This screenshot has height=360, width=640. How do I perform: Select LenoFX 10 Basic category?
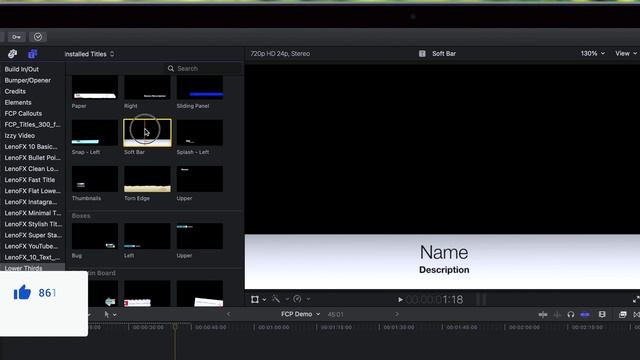[x=31, y=147]
